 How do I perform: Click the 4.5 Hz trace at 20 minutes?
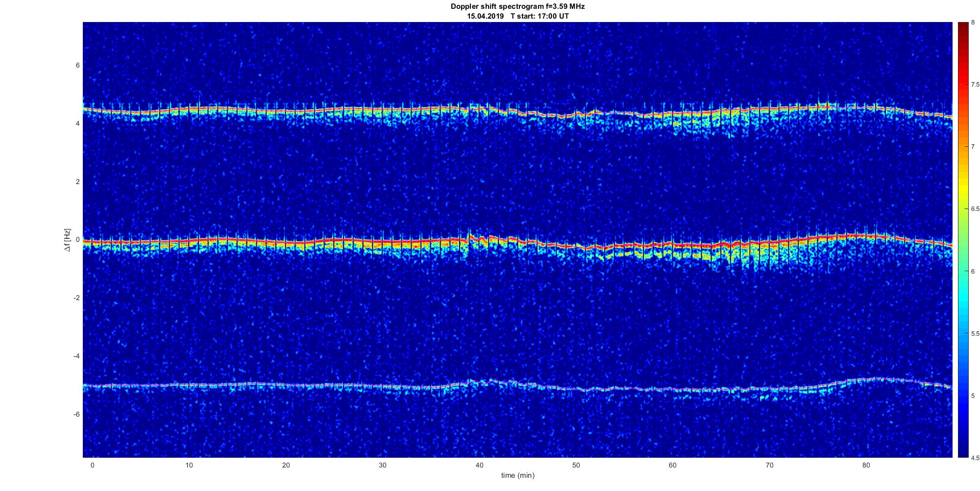pos(286,111)
